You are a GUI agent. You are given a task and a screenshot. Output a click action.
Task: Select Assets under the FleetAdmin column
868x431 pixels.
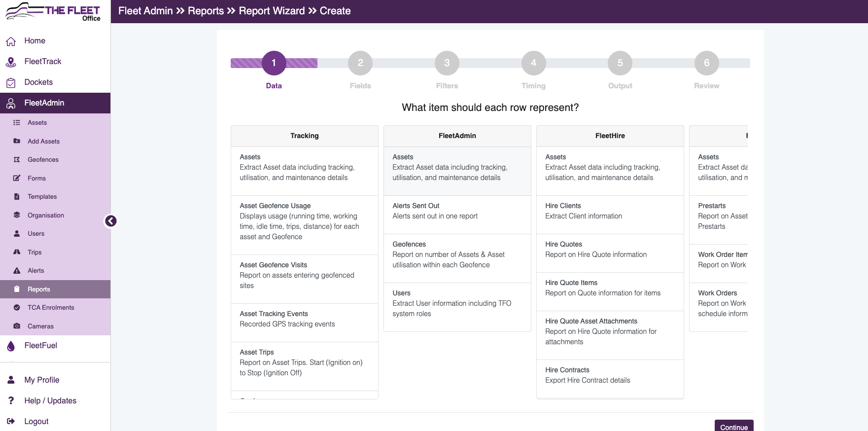pyautogui.click(x=457, y=171)
